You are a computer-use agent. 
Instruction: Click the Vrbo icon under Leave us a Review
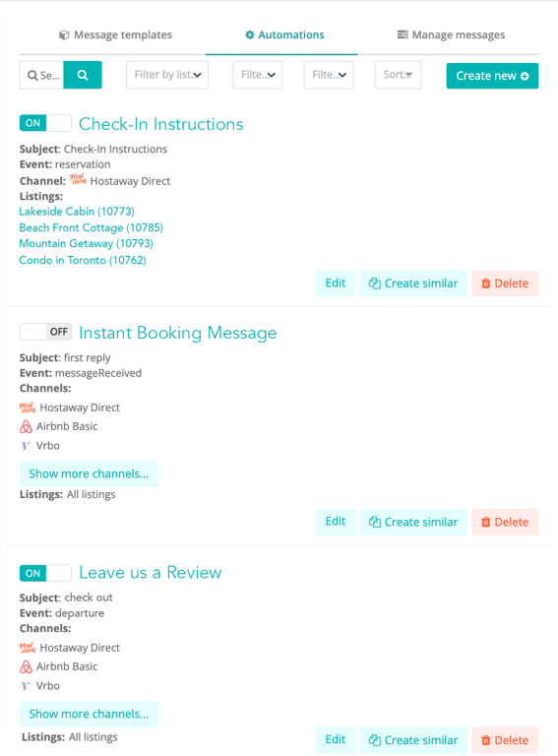[x=26, y=685]
